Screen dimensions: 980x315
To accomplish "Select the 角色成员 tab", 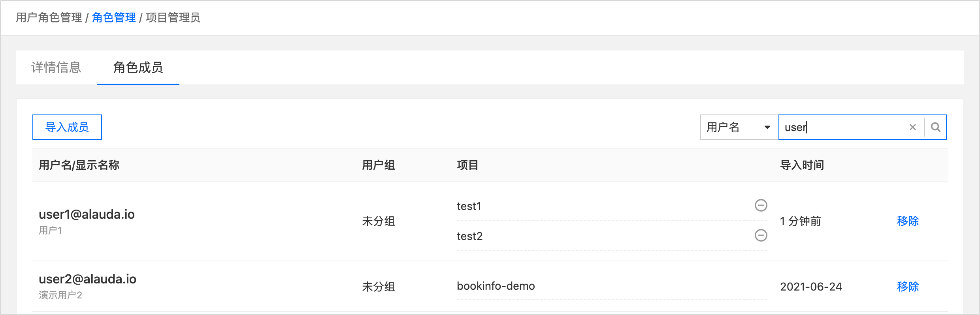I will point(138,67).
